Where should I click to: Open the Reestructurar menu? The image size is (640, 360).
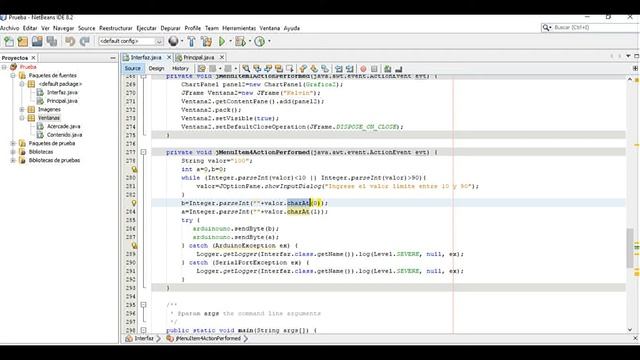point(116,28)
